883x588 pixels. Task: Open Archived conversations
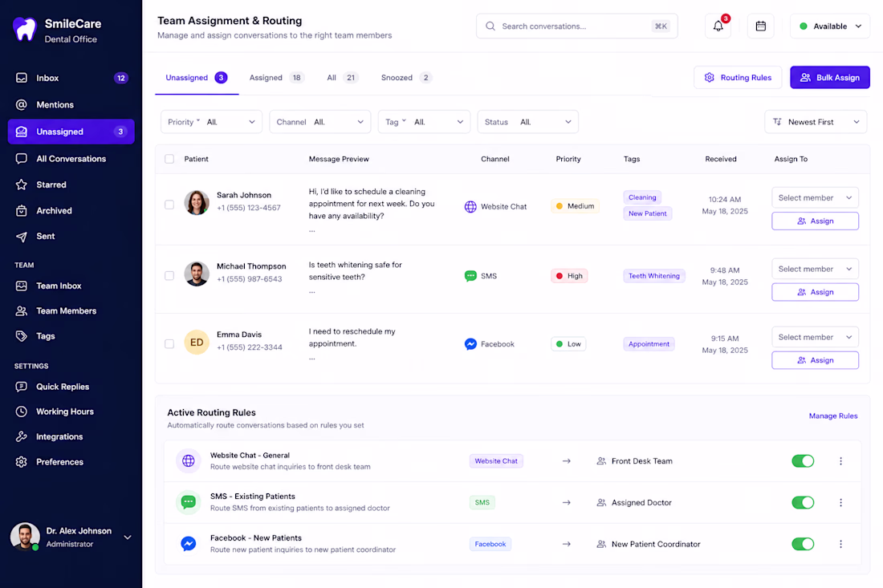coord(71,210)
